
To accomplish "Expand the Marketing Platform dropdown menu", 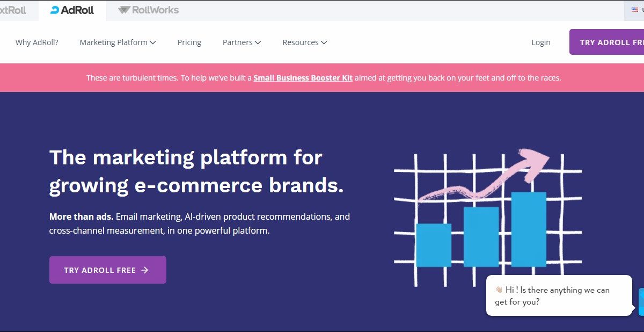I will 118,42.
